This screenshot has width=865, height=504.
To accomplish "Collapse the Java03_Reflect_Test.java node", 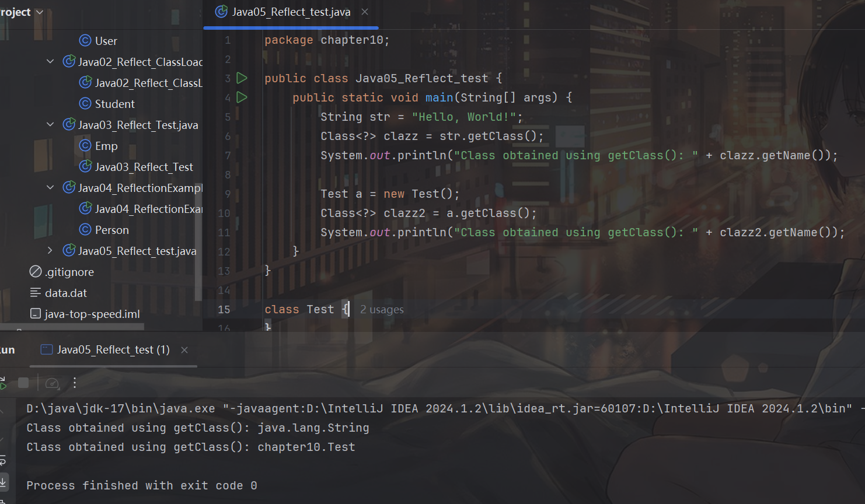I will (50, 124).
